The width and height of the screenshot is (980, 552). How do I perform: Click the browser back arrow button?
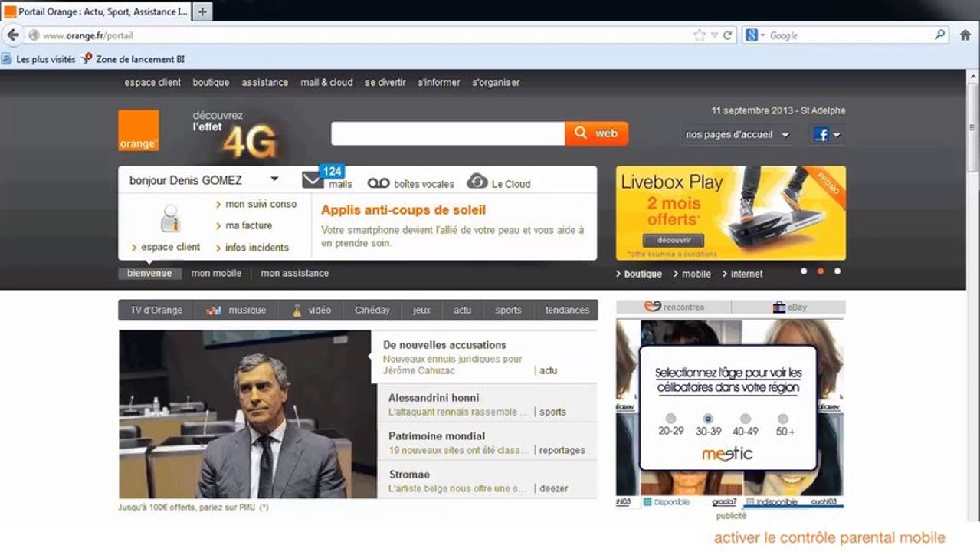[13, 35]
